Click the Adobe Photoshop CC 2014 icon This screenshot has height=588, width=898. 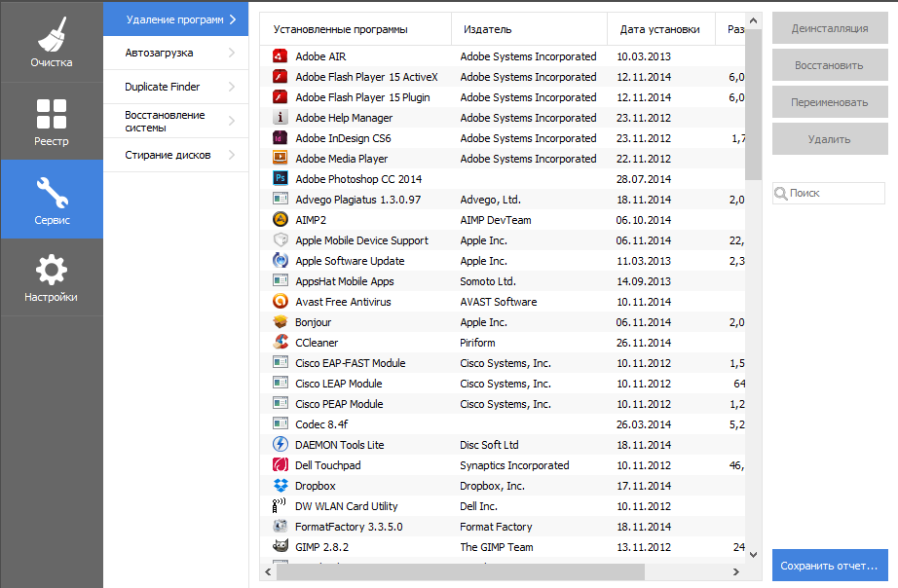pos(280,179)
